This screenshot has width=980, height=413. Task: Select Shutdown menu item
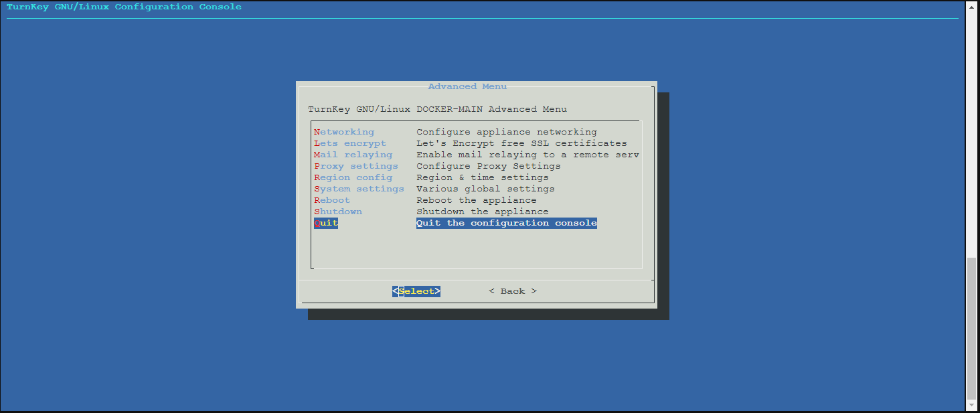coord(338,212)
